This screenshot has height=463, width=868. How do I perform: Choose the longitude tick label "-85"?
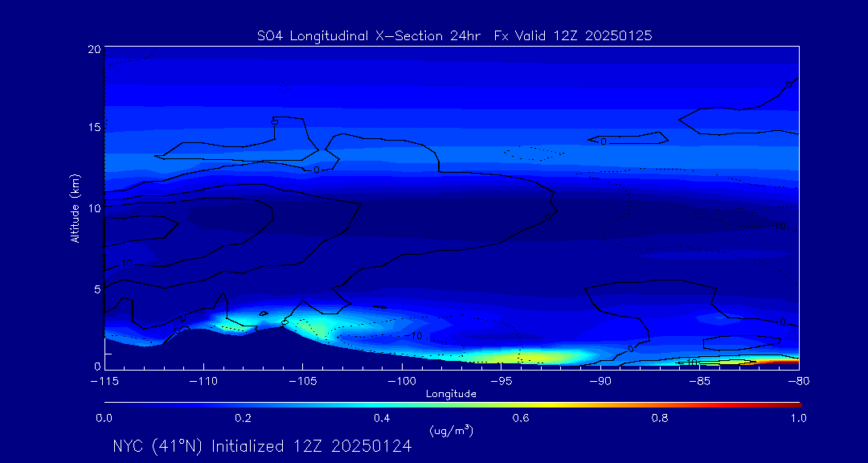click(x=699, y=382)
